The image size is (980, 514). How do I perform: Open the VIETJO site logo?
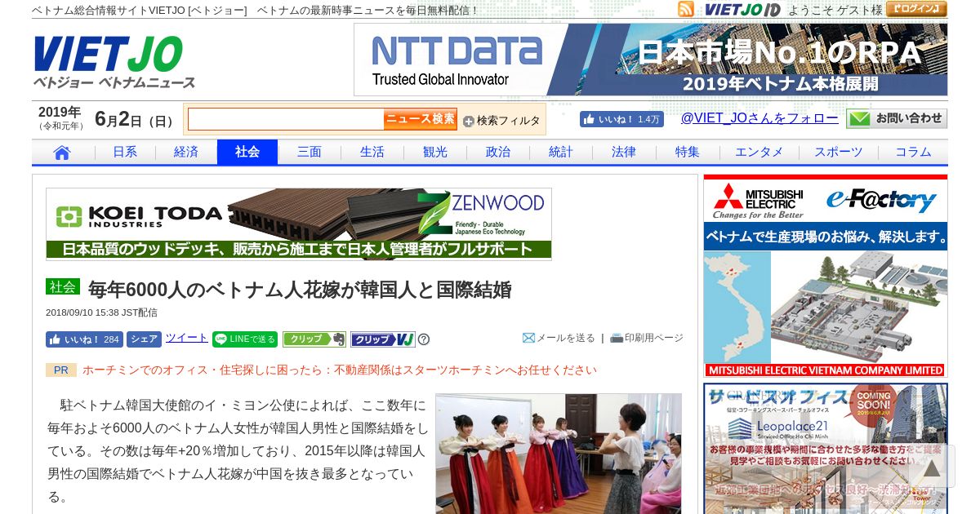pyautogui.click(x=114, y=61)
